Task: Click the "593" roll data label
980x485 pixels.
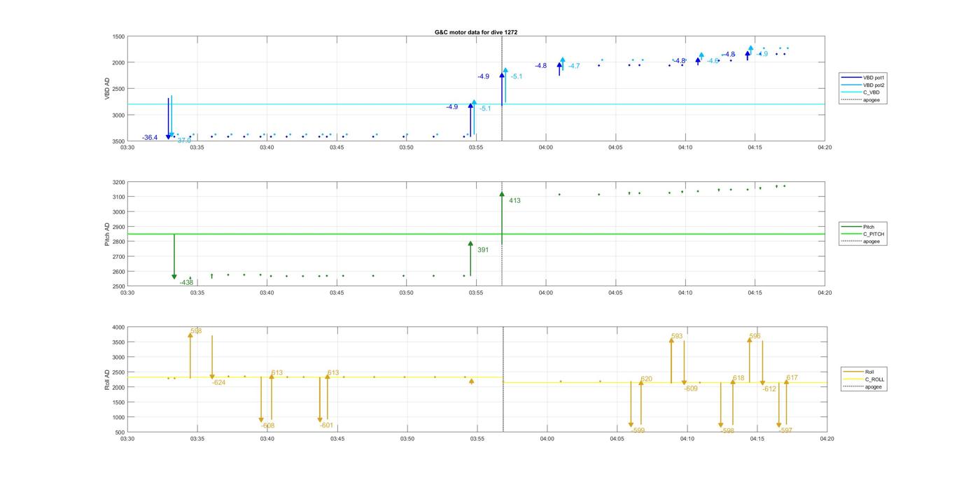Action: click(677, 337)
